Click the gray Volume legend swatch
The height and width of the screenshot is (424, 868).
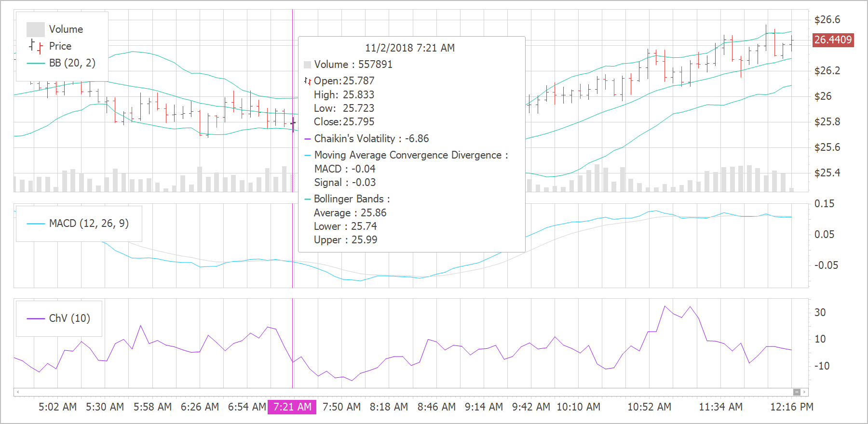click(35, 29)
